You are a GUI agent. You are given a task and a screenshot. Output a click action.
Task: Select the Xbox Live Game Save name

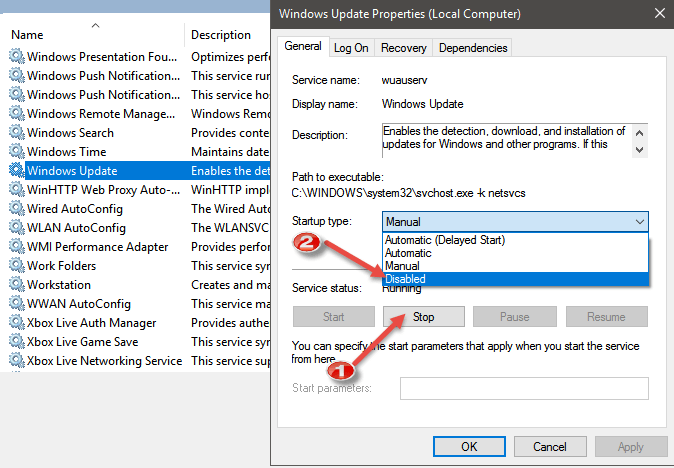tap(83, 342)
